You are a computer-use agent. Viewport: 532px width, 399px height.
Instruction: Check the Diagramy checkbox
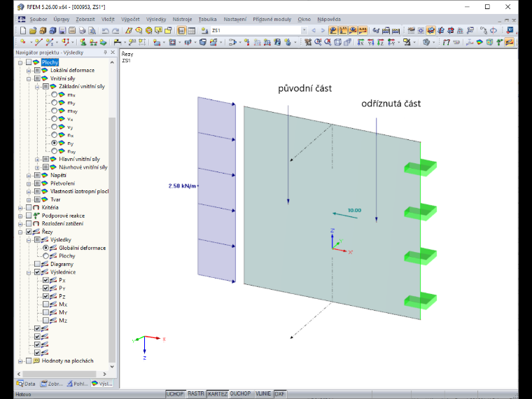[x=37, y=264]
